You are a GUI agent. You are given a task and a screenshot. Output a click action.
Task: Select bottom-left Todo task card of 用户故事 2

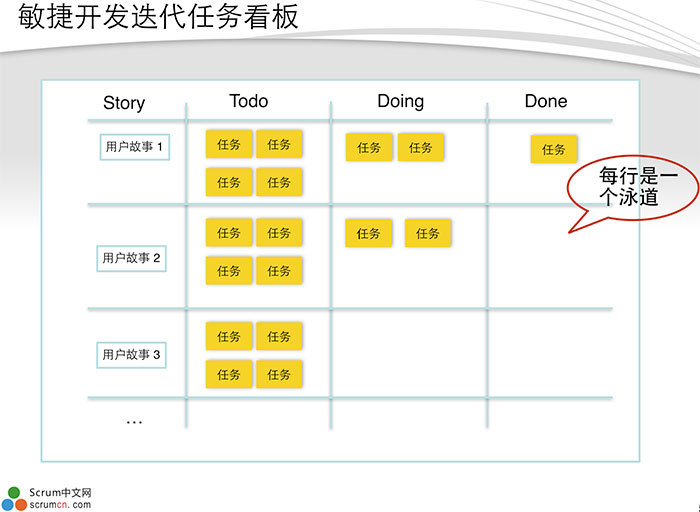point(229,271)
